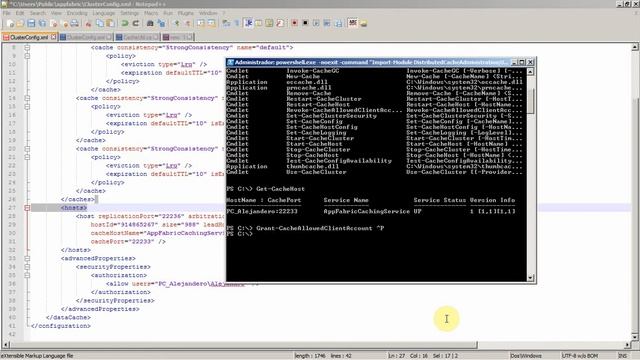This screenshot has height=360, width=640.
Task: Click the cachePort="22233" attribute line
Action: (128, 242)
